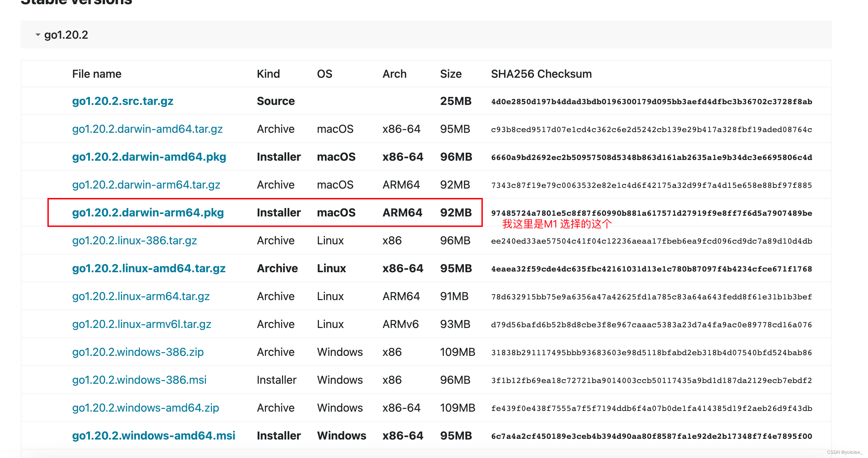
Task: Select the checksum starting 7343c87f
Action: click(x=652, y=185)
